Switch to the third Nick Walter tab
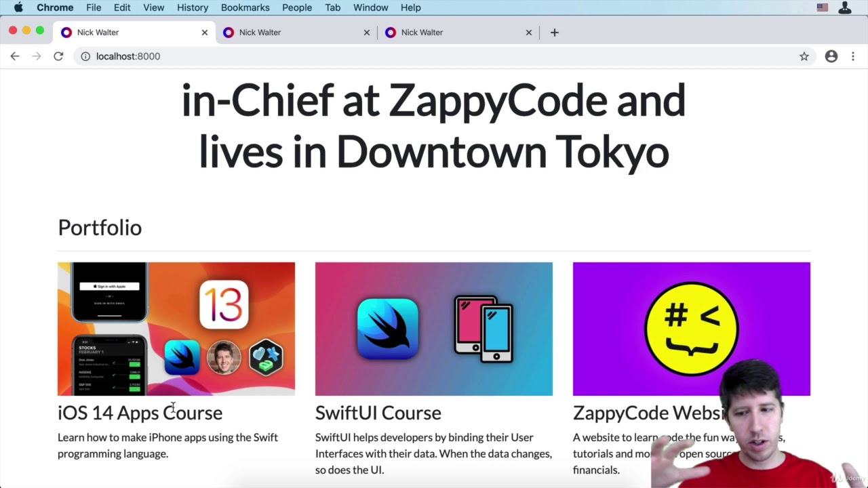The height and width of the screenshot is (488, 868). pyautogui.click(x=458, y=32)
